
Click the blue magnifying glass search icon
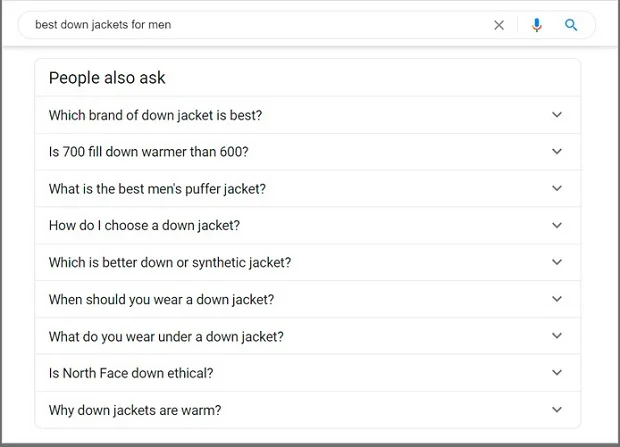571,25
